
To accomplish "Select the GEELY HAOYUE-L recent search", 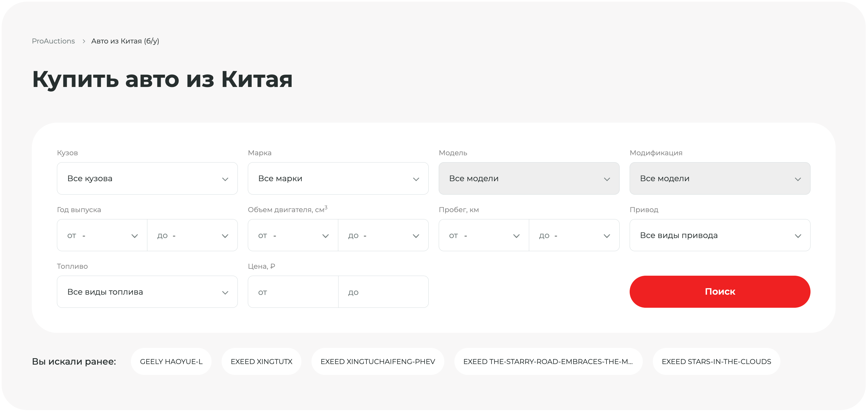I will point(171,362).
